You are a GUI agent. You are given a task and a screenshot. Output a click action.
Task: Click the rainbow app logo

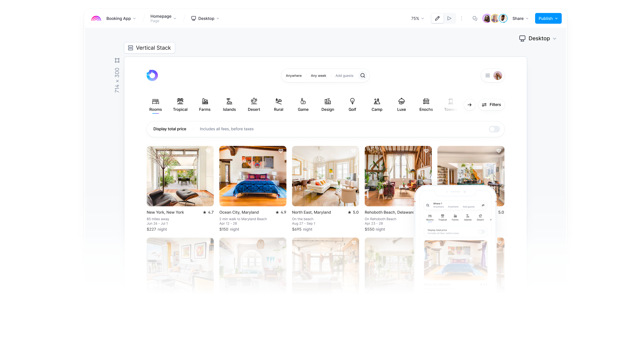click(x=96, y=19)
